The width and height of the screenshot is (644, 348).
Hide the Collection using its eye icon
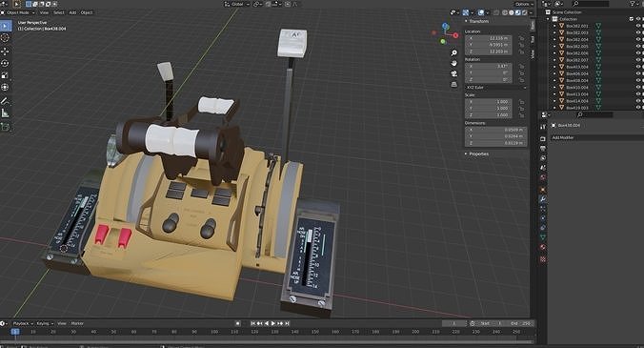point(638,19)
